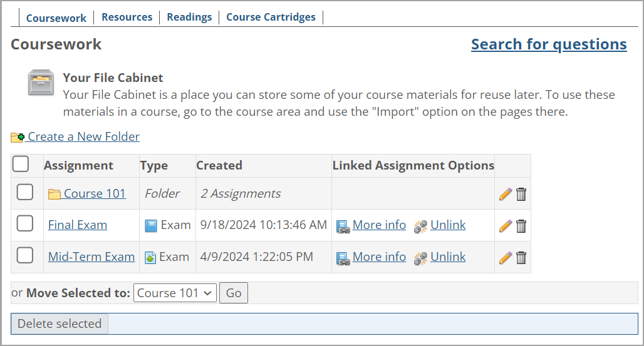Click the Course 101 folder icon
The width and height of the screenshot is (644, 346).
(55, 194)
